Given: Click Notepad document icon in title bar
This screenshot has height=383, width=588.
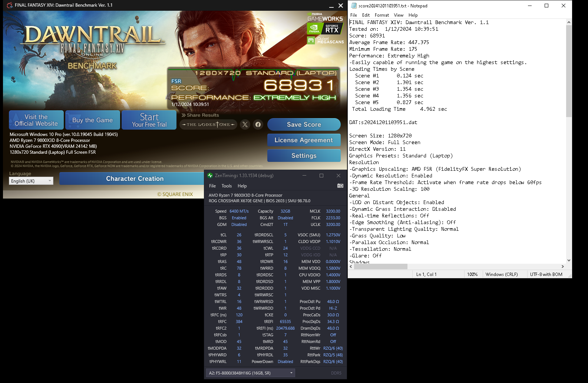Looking at the screenshot, I should 354,6.
